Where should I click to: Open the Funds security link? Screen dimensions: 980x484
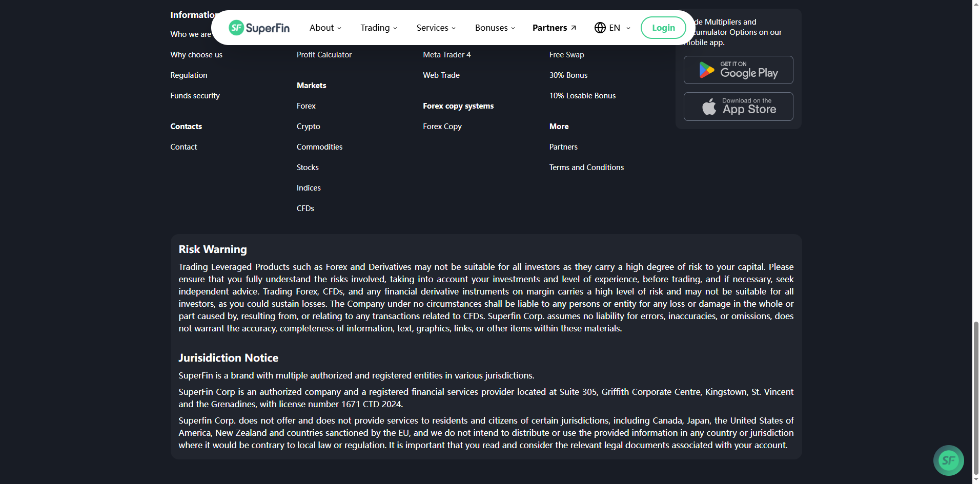[195, 96]
